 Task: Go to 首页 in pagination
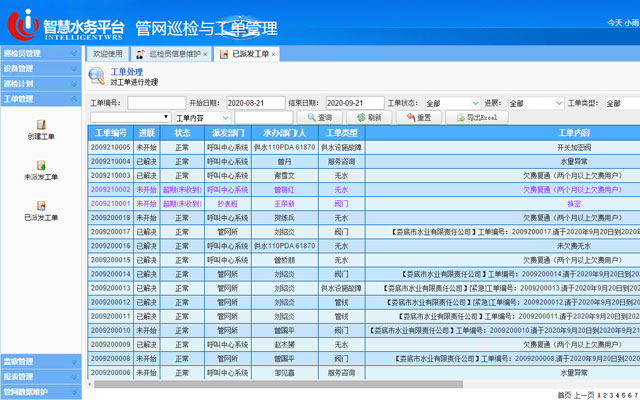pyautogui.click(x=564, y=394)
